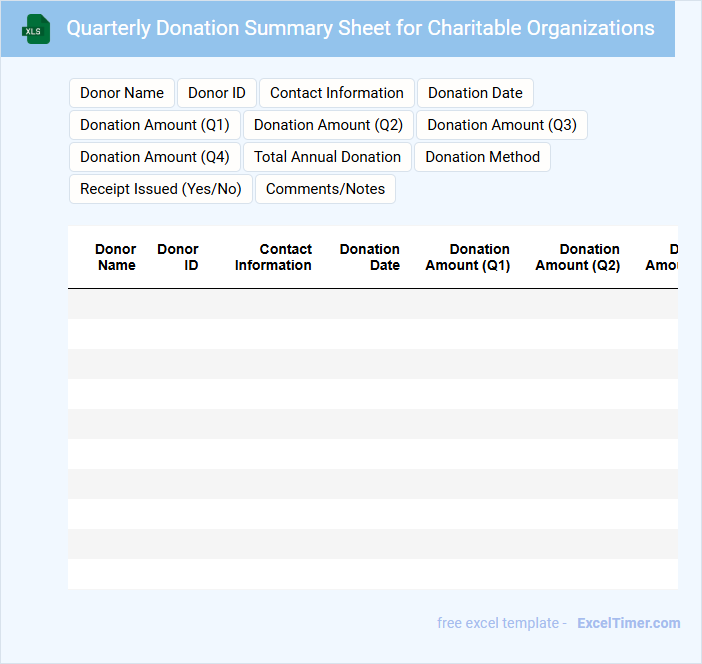
Task: Click the Donor ID column header
Action: [178, 257]
